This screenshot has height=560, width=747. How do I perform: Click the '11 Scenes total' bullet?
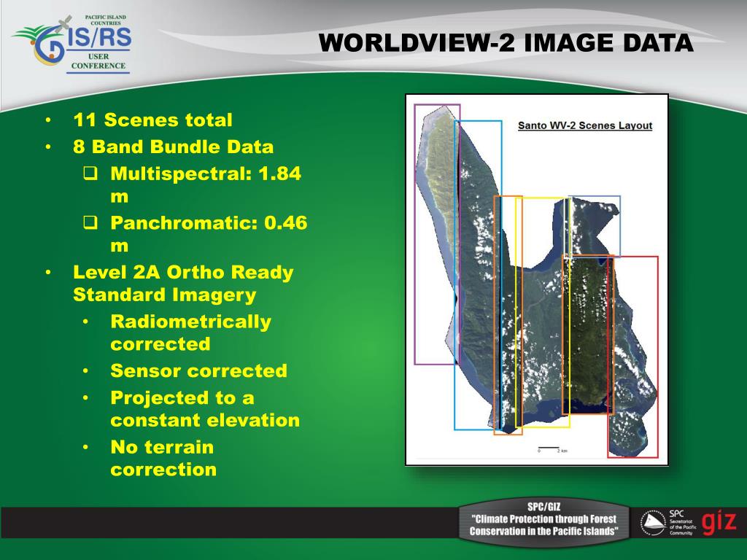[x=152, y=120]
